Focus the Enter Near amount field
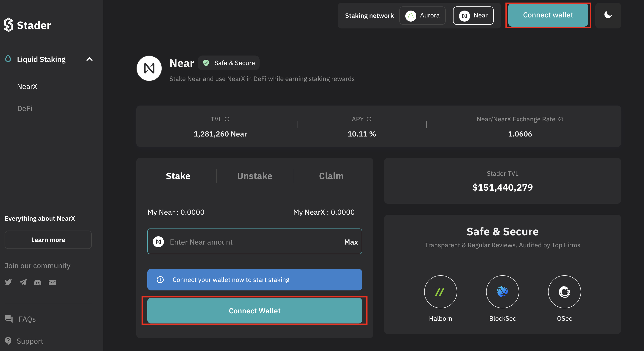The image size is (644, 351). click(x=255, y=241)
